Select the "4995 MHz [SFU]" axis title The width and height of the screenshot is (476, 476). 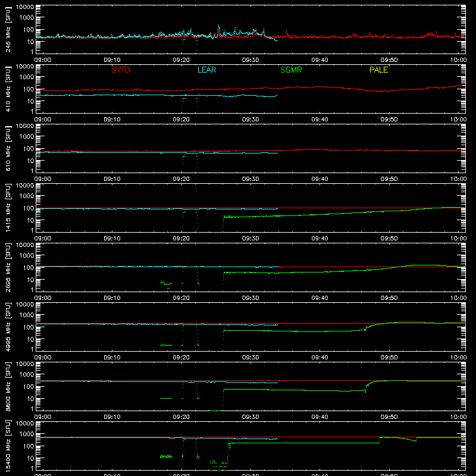[8, 327]
